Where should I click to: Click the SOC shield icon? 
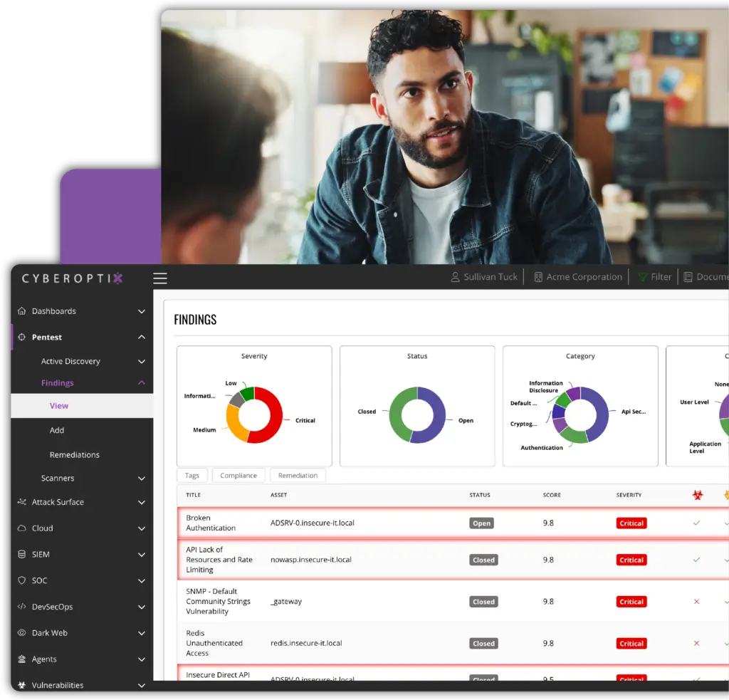(x=21, y=581)
